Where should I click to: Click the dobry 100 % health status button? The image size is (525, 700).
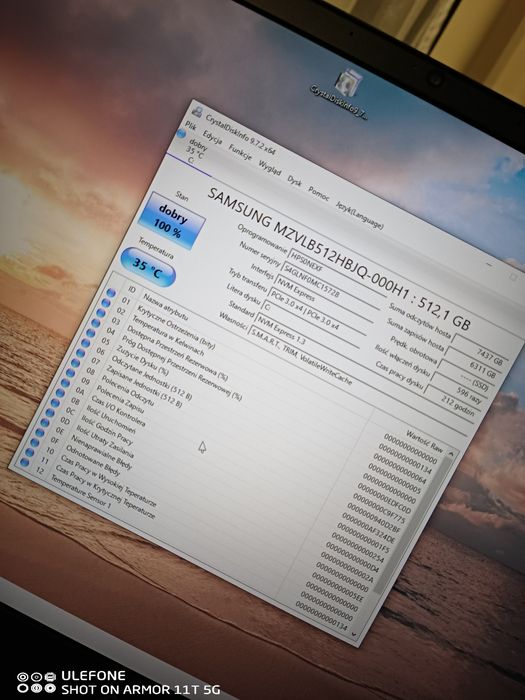click(x=171, y=221)
